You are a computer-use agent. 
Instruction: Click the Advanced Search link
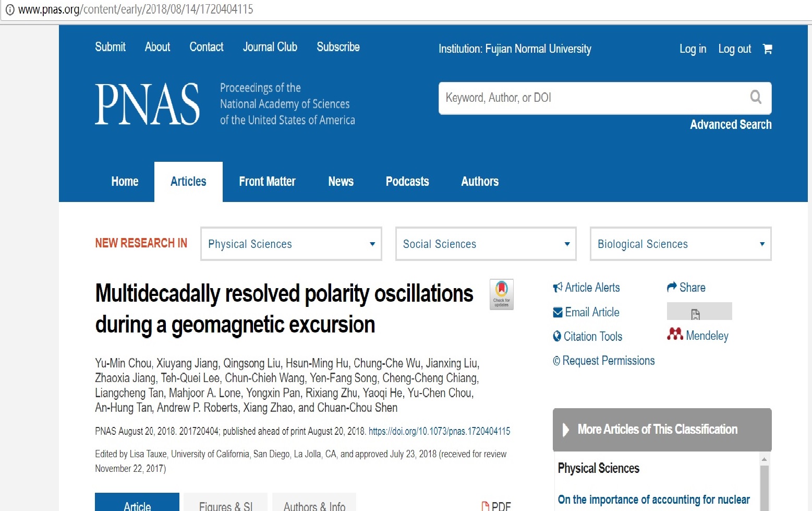731,125
